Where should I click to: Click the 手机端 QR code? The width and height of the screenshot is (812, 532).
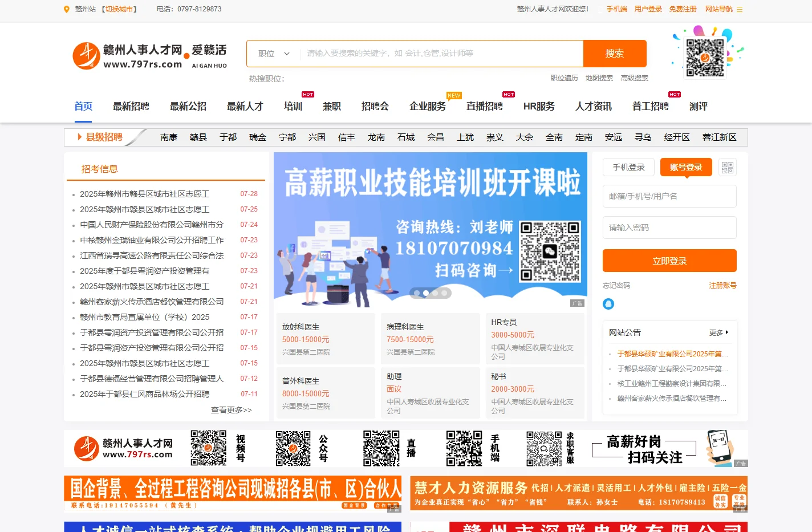coord(464,448)
